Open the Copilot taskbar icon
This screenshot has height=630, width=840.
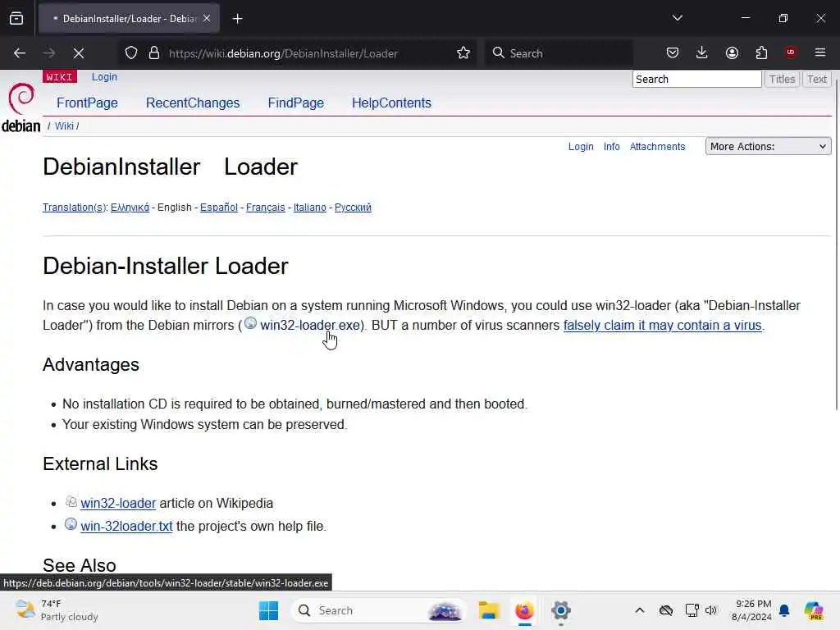pos(814,610)
